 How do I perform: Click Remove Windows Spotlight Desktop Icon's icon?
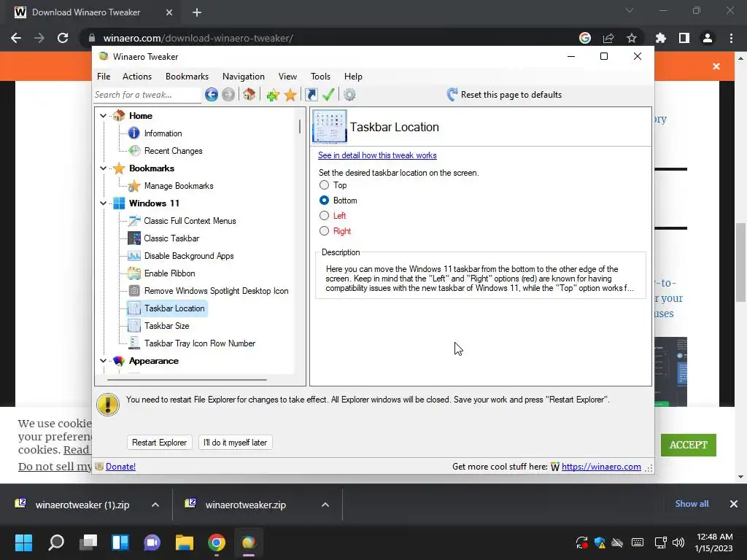point(134,290)
